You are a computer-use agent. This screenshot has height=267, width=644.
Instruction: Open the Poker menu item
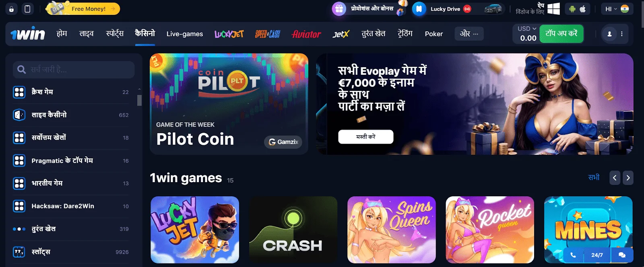(x=434, y=34)
